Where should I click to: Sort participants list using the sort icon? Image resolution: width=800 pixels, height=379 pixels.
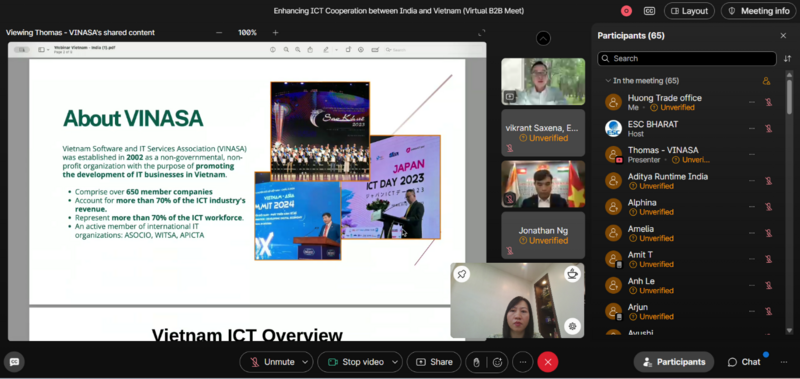pos(787,59)
